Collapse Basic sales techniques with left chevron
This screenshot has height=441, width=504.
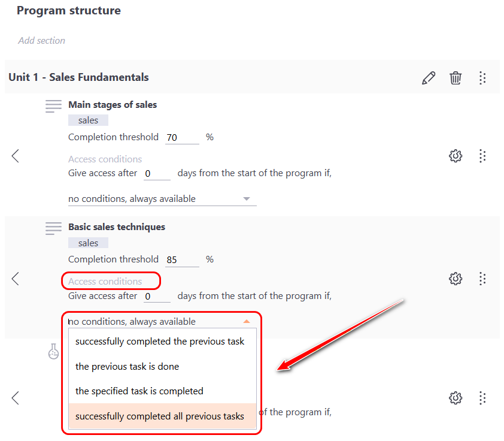coord(16,279)
